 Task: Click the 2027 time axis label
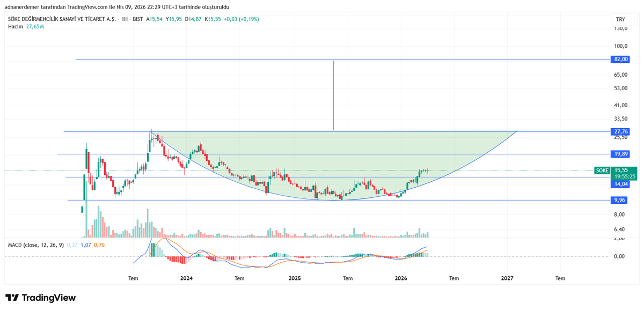coord(507,278)
